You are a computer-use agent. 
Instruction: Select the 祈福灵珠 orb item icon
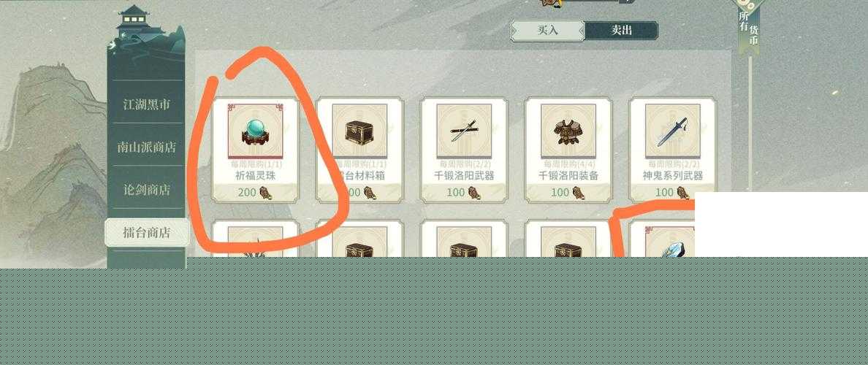(255, 131)
